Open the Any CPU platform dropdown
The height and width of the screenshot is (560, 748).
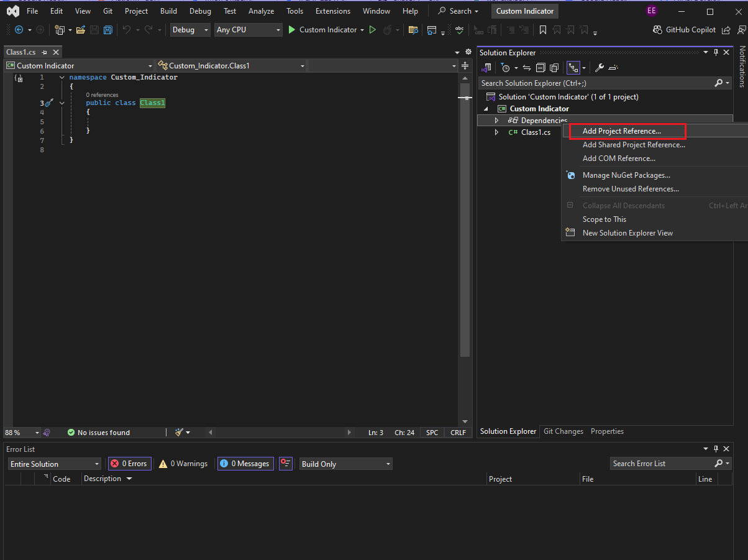point(249,30)
